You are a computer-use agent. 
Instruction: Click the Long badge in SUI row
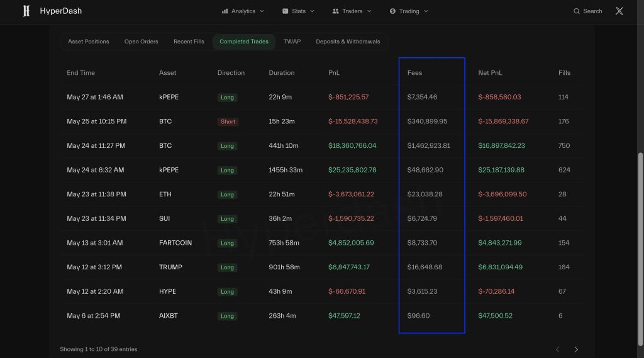tap(227, 219)
